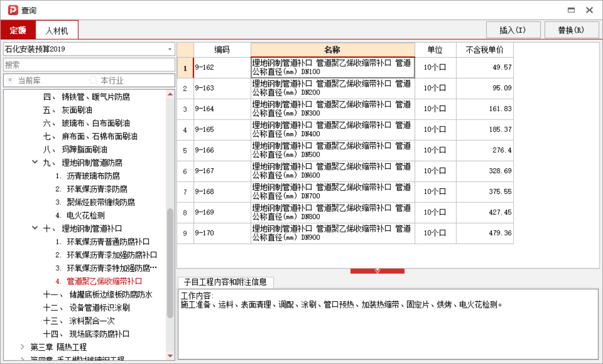Close the 查询 window
This screenshot has width=603, height=364.
(589, 10)
